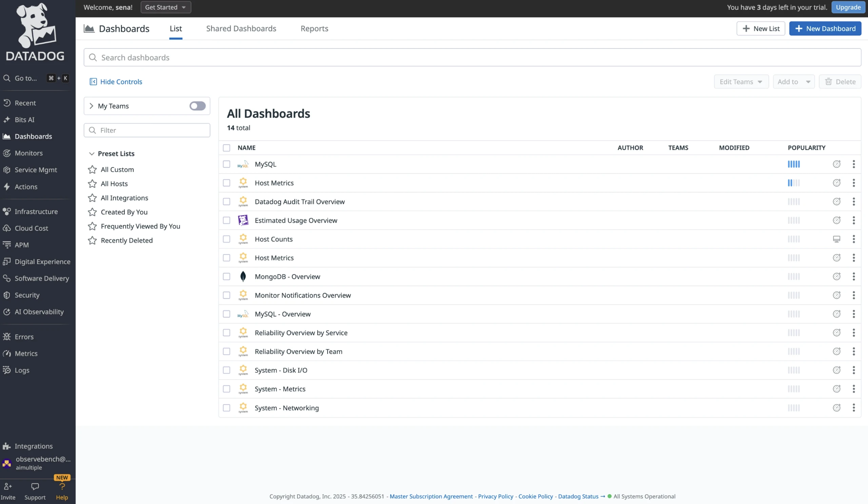Open Cloud Cost section

(31, 228)
